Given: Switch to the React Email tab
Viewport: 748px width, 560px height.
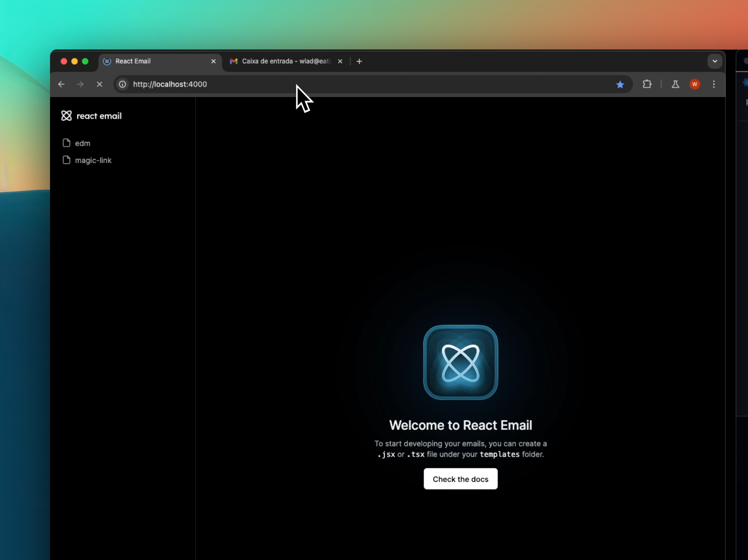Looking at the screenshot, I should click(160, 61).
